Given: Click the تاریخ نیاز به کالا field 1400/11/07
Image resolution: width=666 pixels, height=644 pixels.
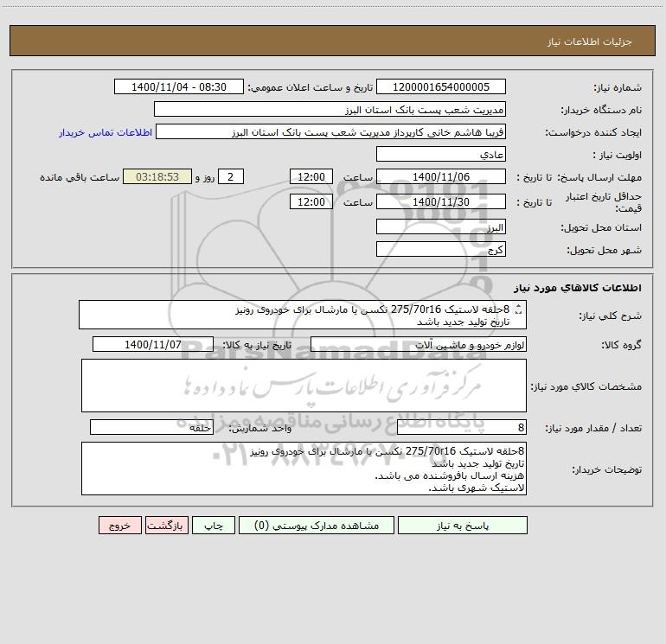Looking at the screenshot, I should [153, 344].
